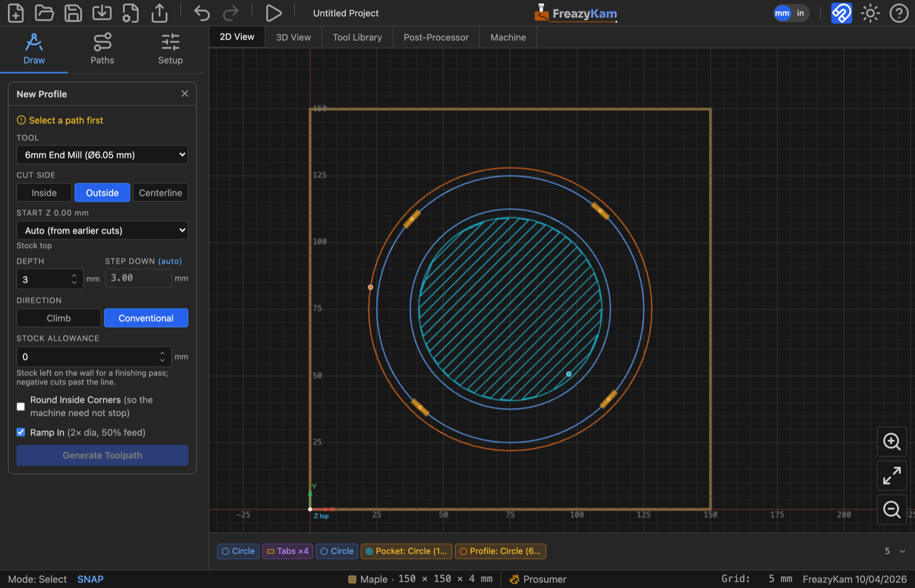Click Stock Allowance stepper arrows

click(162, 356)
